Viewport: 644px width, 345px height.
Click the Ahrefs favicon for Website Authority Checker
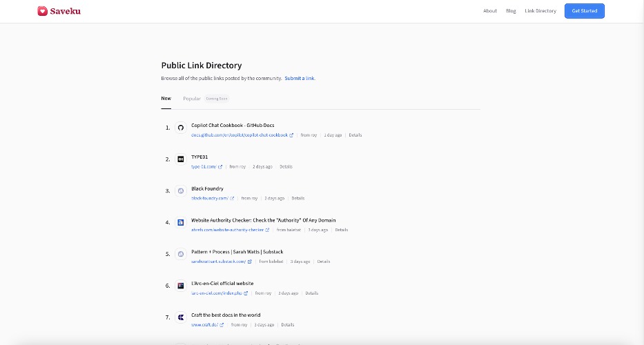181,223
